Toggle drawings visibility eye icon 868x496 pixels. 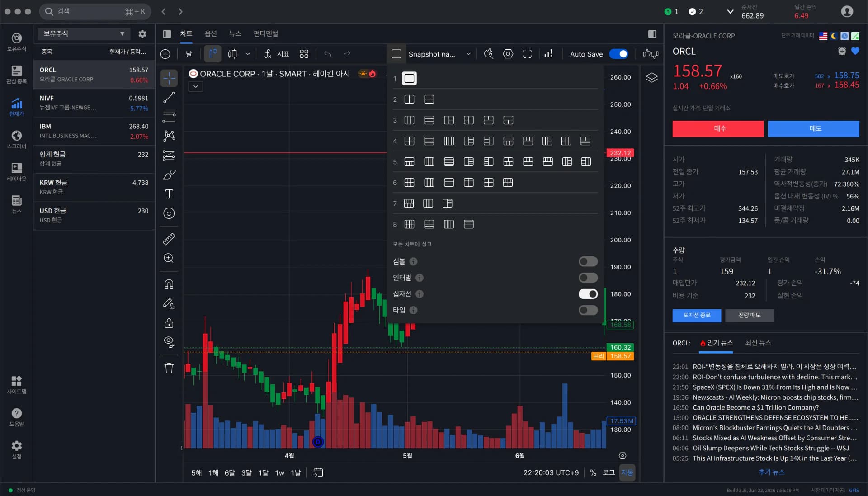[169, 342]
